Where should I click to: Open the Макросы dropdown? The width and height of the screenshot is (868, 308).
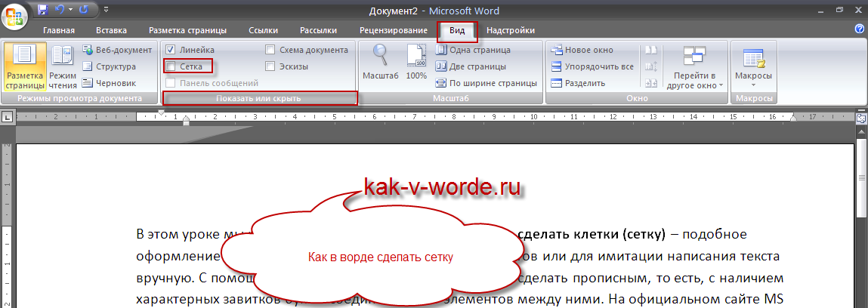pos(753,67)
